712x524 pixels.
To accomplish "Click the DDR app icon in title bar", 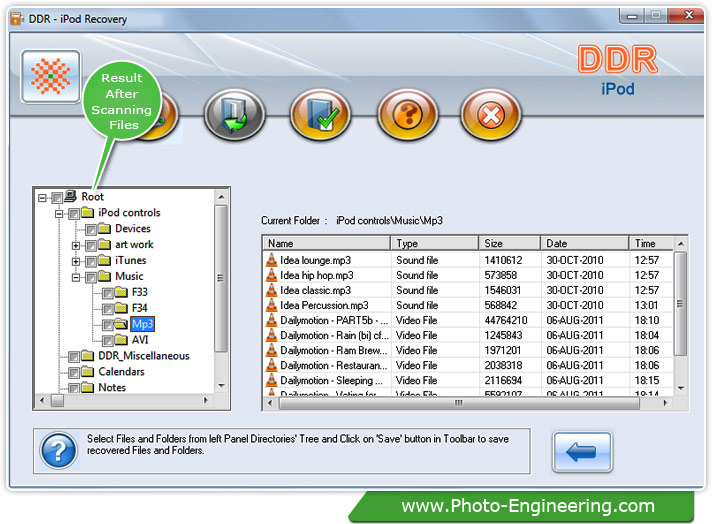I will (17, 19).
